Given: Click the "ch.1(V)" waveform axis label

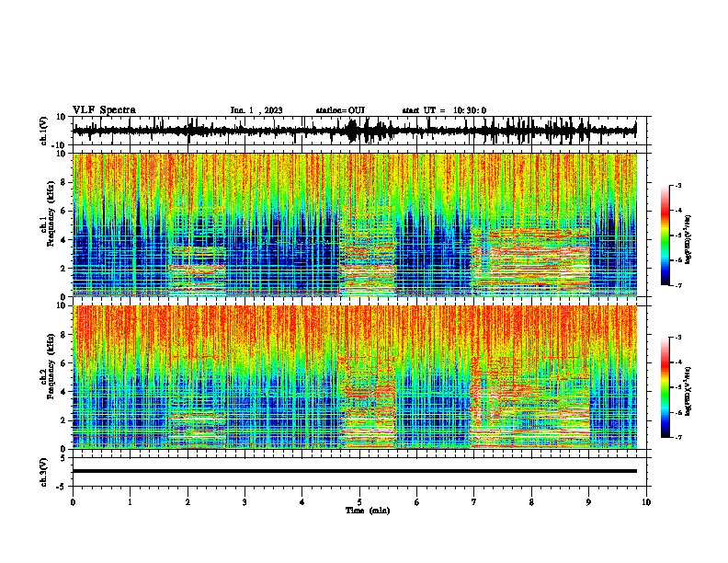Looking at the screenshot, I should tap(44, 131).
